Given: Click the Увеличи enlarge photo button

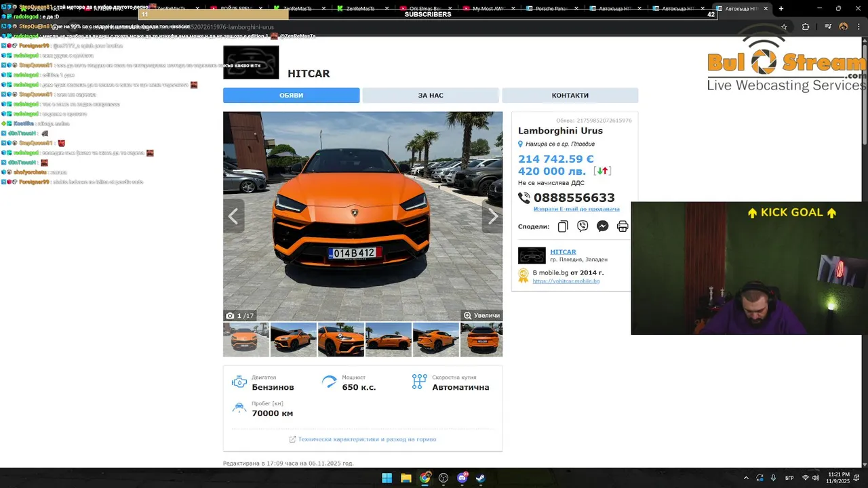Looking at the screenshot, I should 481,315.
